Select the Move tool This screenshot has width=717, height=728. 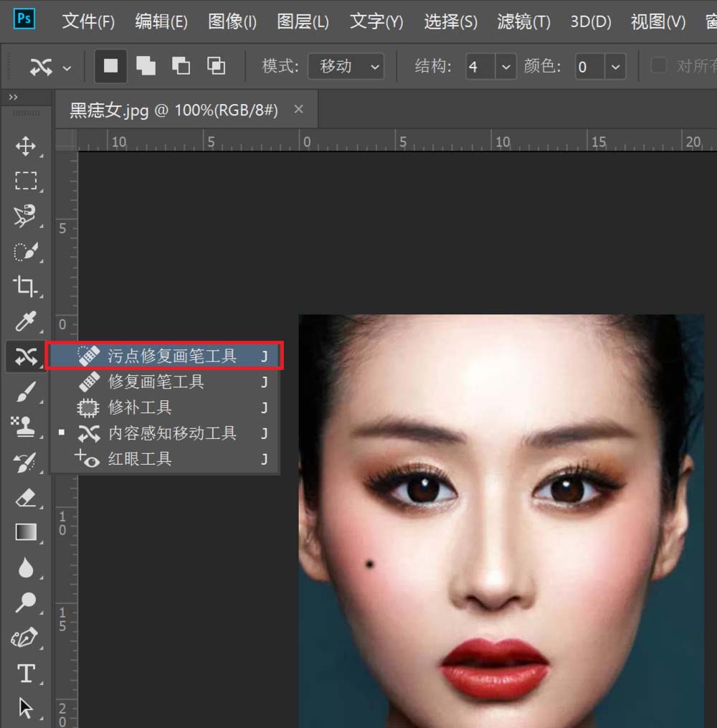point(26,146)
